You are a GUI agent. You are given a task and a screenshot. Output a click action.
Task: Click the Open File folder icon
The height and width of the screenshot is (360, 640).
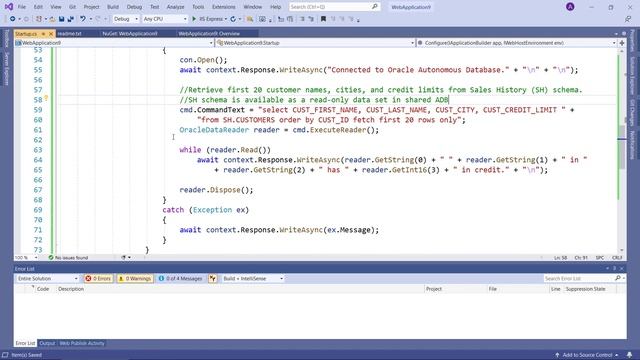[x=52, y=19]
